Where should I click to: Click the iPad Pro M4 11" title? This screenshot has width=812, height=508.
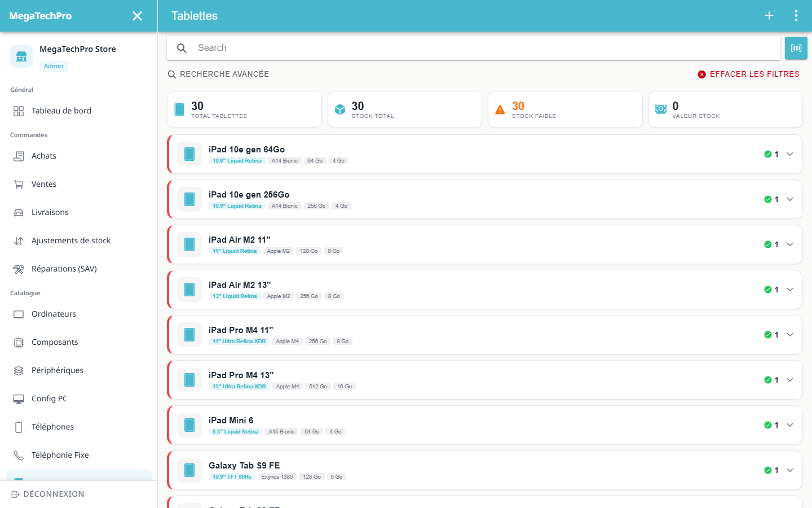pyautogui.click(x=241, y=330)
